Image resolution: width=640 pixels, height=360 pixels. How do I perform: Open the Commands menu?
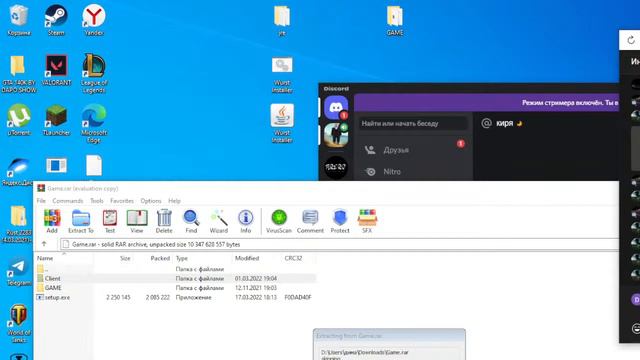[68, 201]
